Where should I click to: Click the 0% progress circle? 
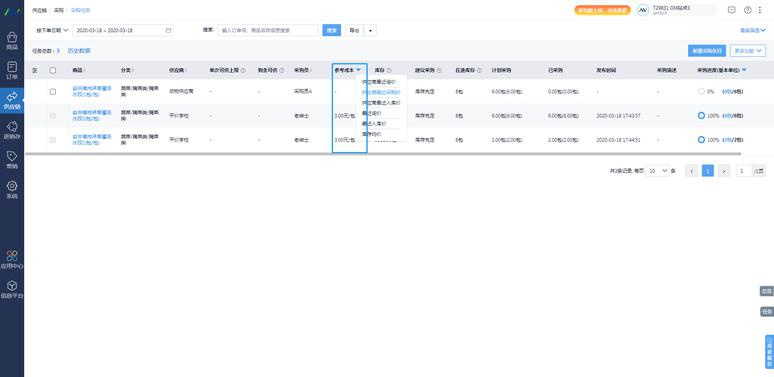(701, 92)
